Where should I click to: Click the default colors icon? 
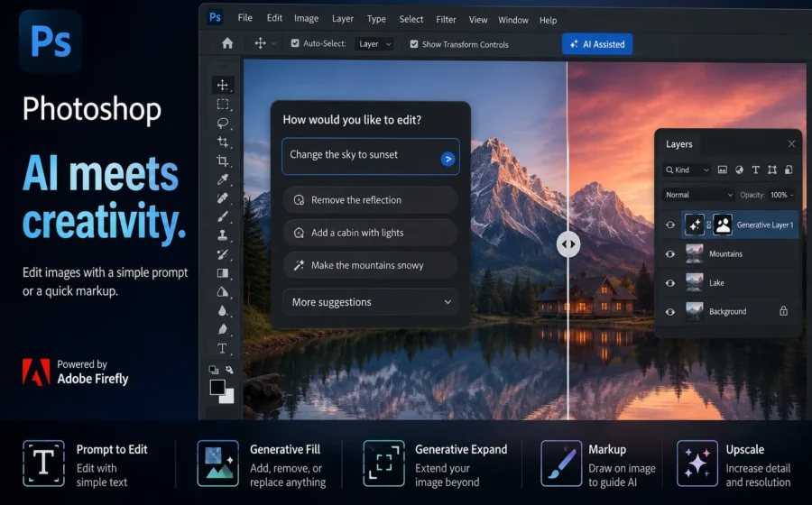pyautogui.click(x=213, y=370)
